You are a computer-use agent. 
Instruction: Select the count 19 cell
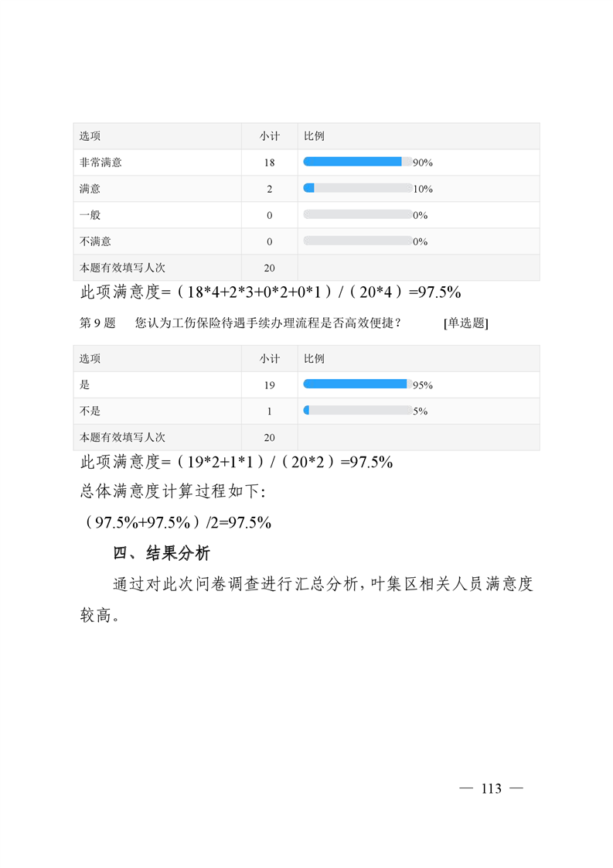coord(269,384)
